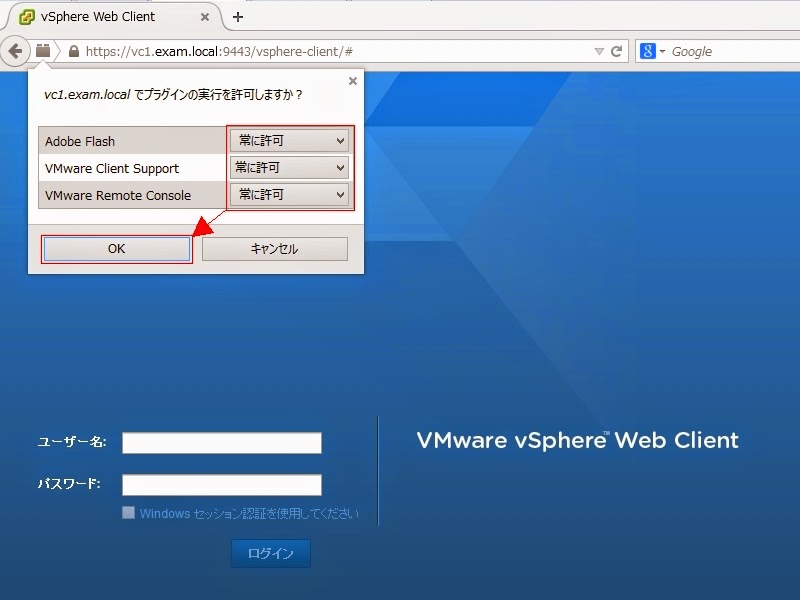The width and height of the screenshot is (800, 600).
Task: Click the ログイン button
Action: 271,554
